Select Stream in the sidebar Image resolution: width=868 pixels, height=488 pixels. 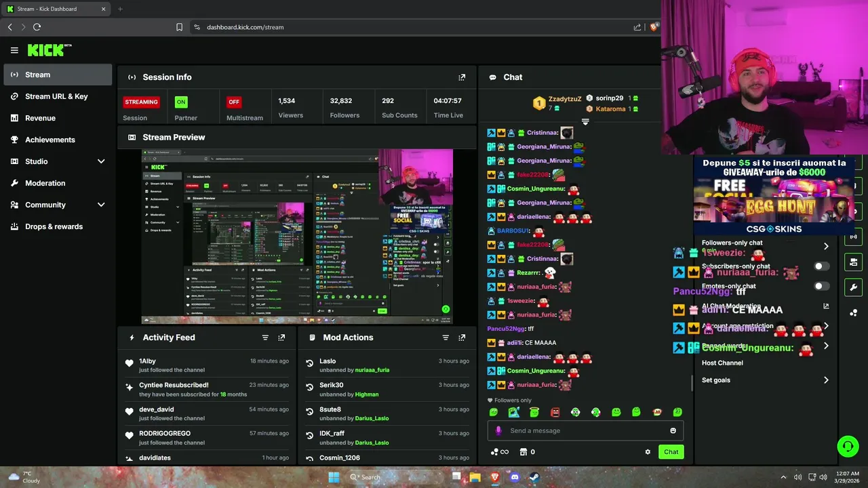coord(58,75)
